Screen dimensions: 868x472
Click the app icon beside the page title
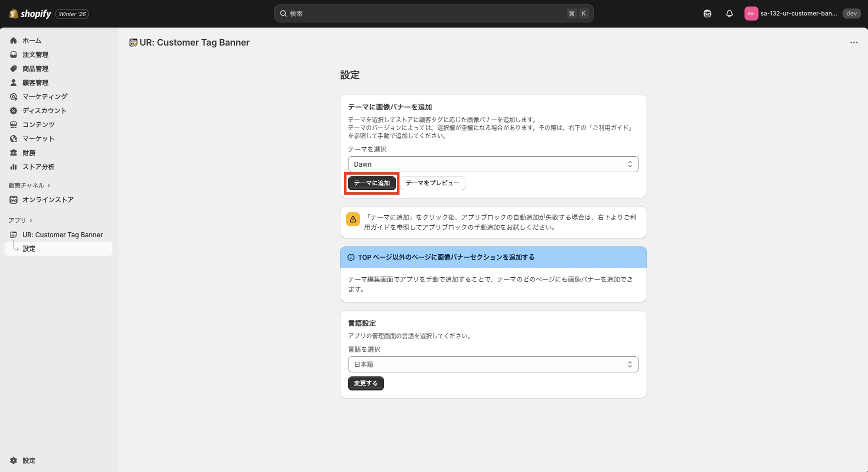[133, 43]
